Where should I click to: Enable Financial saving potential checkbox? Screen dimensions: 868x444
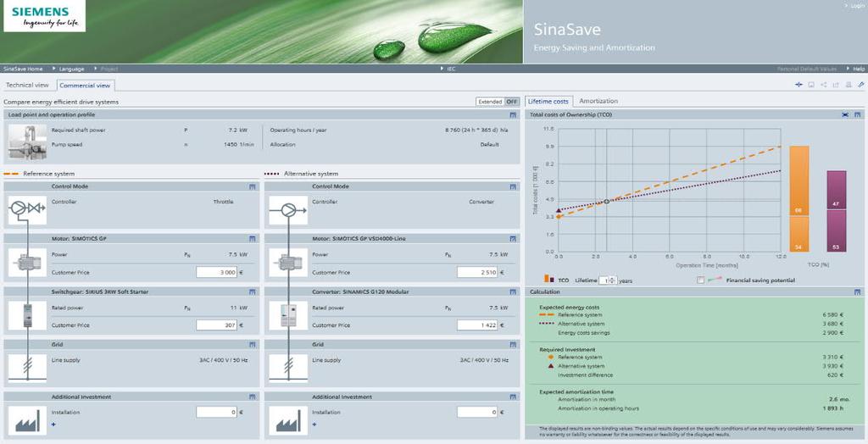[x=700, y=280]
